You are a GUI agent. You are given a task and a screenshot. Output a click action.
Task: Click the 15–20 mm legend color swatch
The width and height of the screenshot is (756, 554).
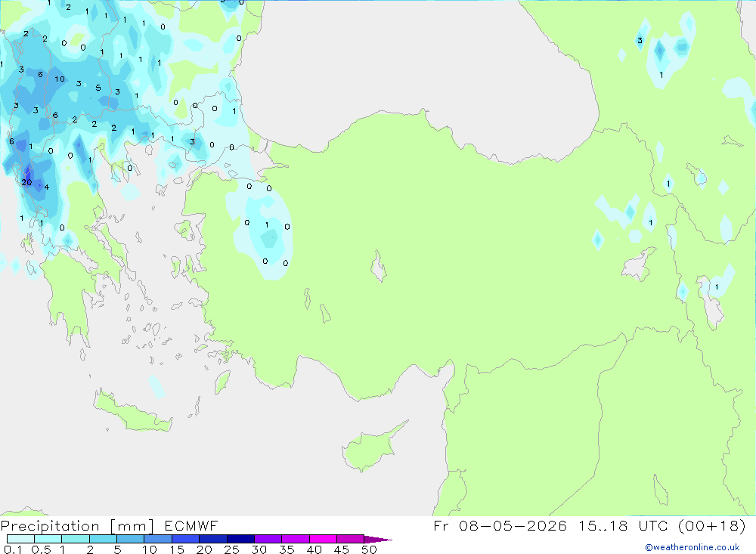click(x=186, y=539)
